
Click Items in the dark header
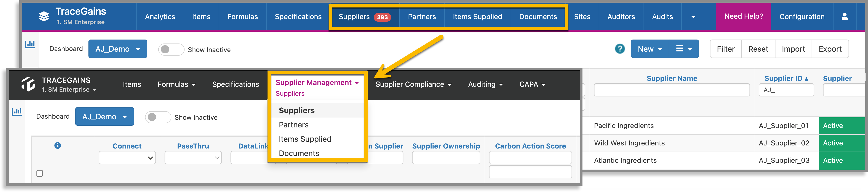(132, 84)
